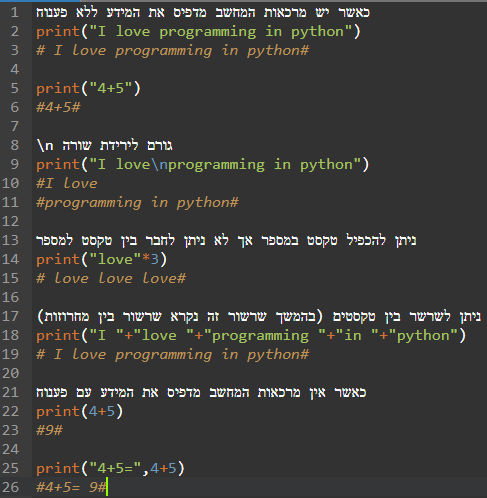Click the number 3 in print("love"*3)

pyautogui.click(x=155, y=259)
